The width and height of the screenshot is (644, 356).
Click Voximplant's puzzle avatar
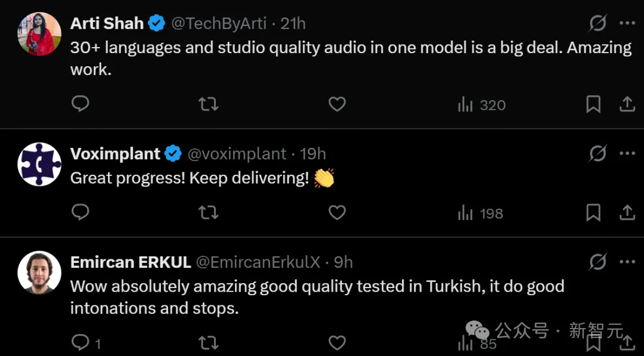pyautogui.click(x=39, y=164)
